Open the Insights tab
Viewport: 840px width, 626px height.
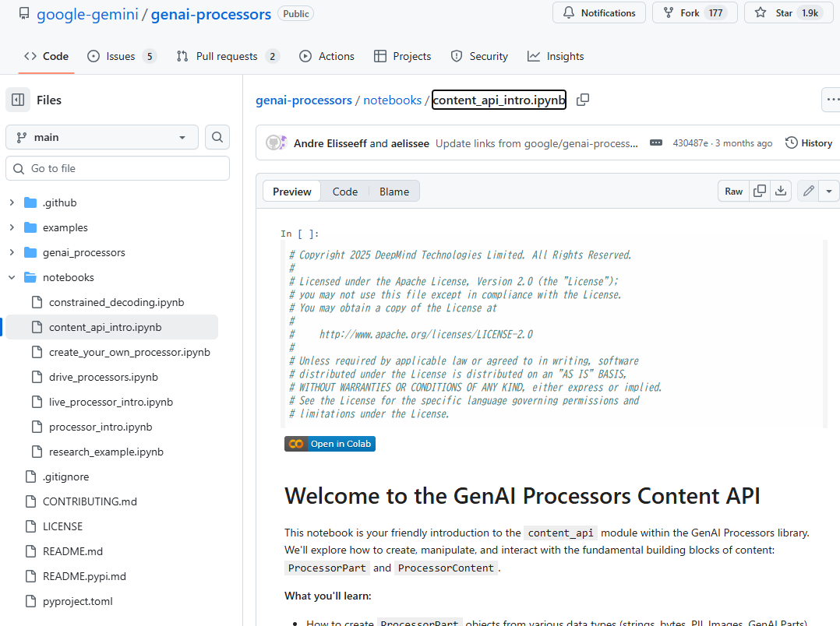click(x=556, y=56)
